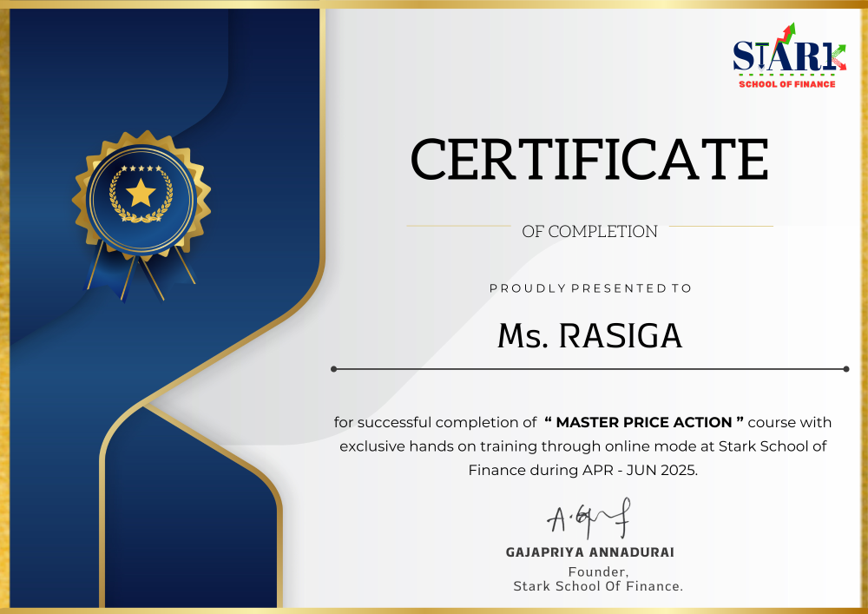
Task: Click the Founder title under the signature
Action: click(x=598, y=571)
